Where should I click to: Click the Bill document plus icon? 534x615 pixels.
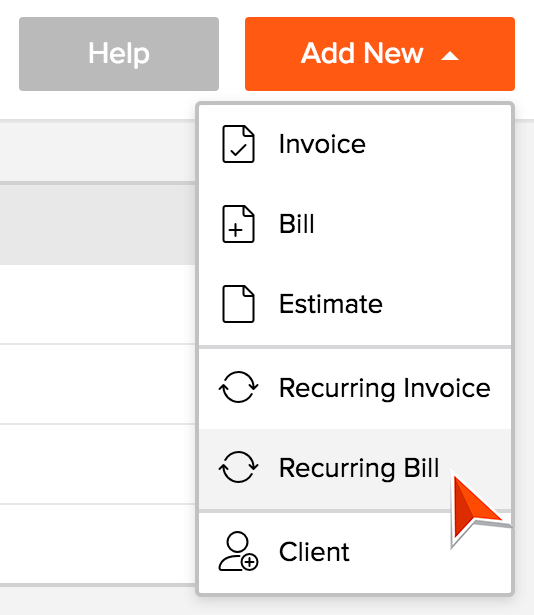click(238, 224)
